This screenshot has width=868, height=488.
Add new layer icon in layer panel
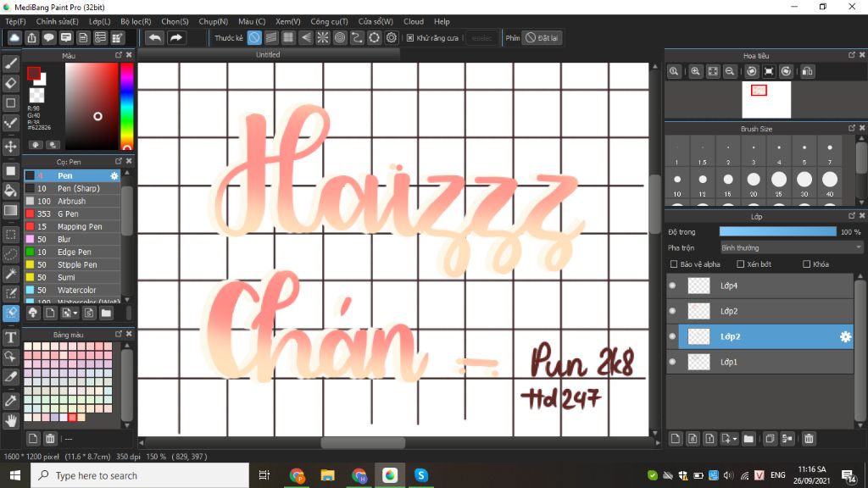(676, 439)
